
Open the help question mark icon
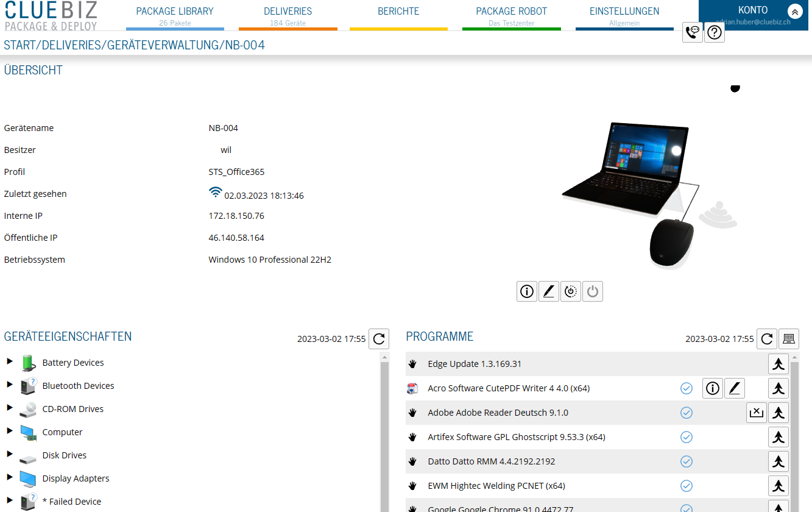[715, 32]
